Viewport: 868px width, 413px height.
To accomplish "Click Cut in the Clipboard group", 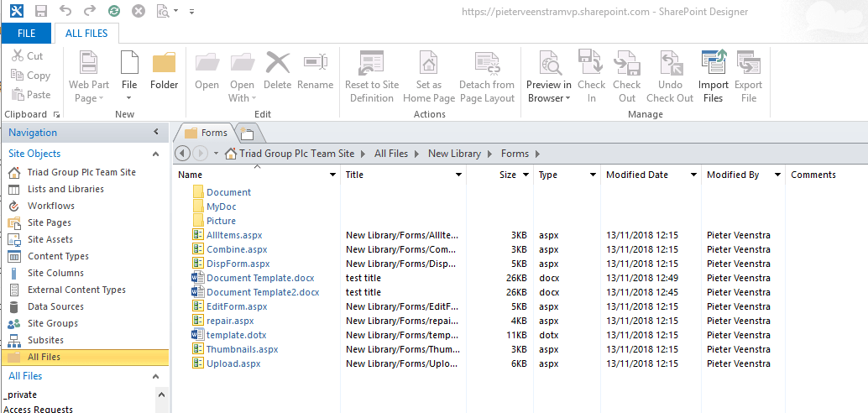I will click(28, 56).
